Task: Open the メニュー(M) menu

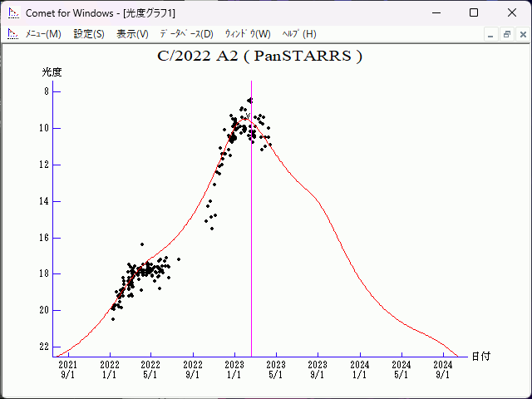Action: pos(43,34)
